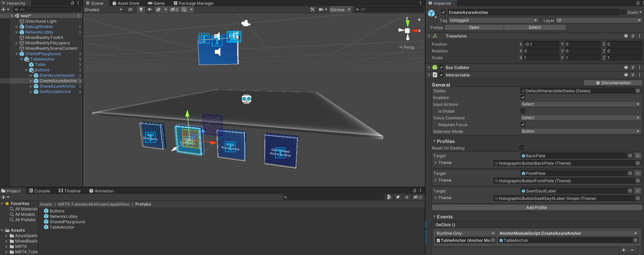Open Gizmos dropdown menu
This screenshot has height=255, width=644.
[x=340, y=10]
